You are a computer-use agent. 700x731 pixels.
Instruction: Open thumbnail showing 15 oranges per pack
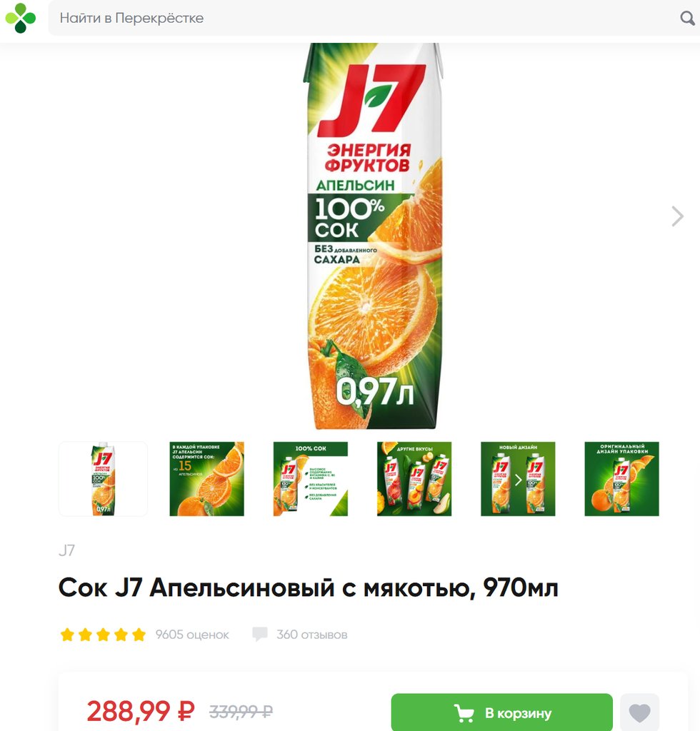[206, 479]
